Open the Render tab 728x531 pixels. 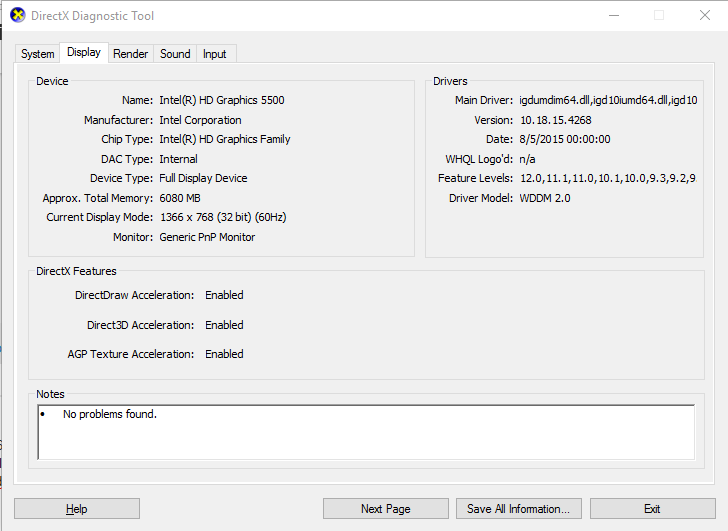click(130, 54)
